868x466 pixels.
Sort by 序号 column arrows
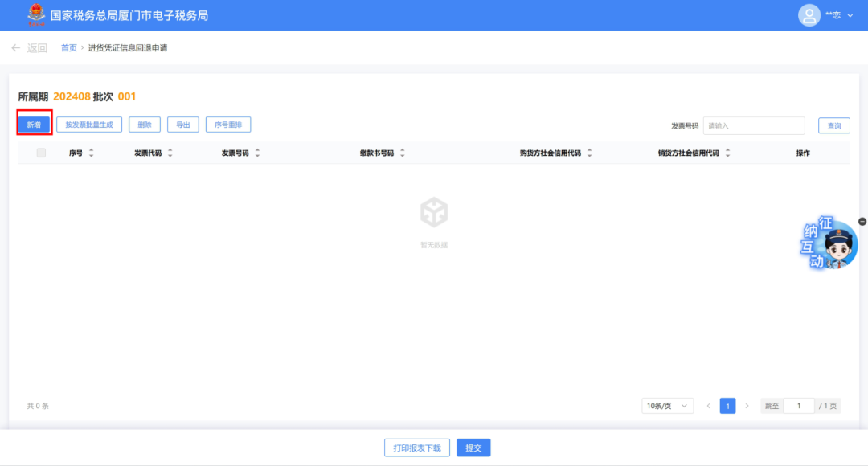(92, 153)
